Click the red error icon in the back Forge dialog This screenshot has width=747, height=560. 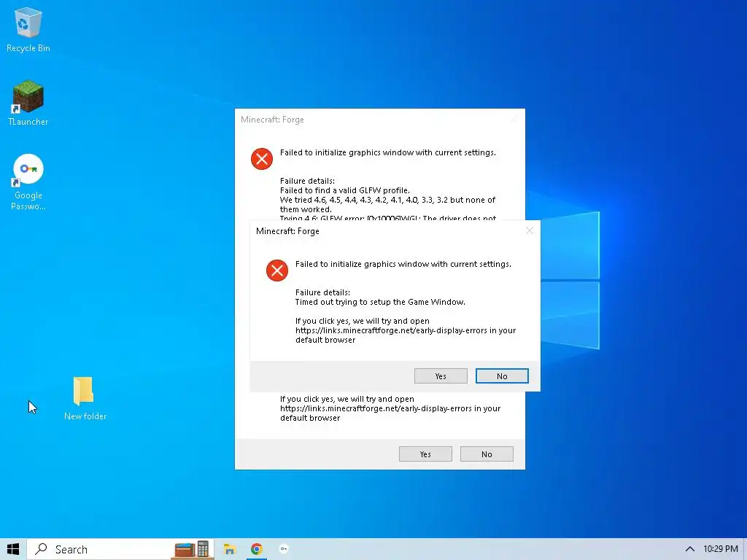(x=262, y=158)
